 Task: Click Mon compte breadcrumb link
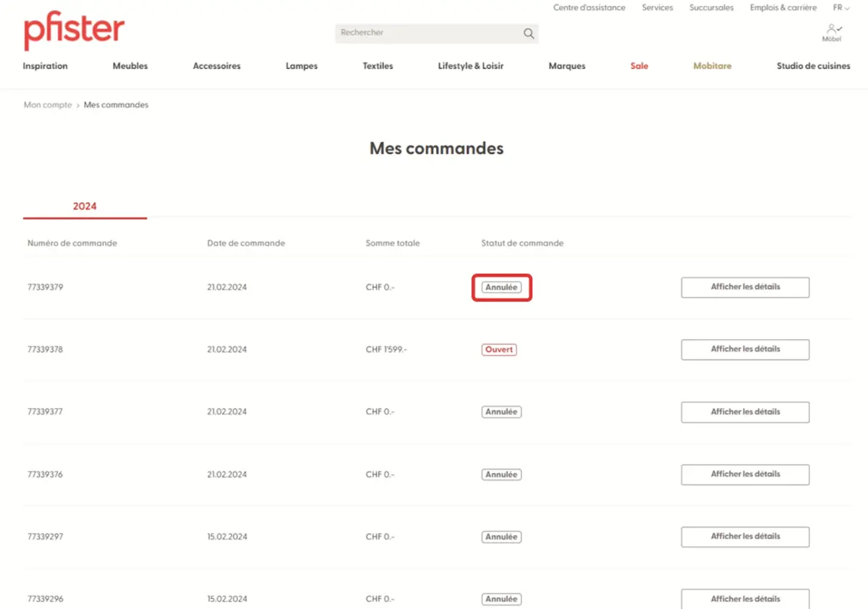[x=48, y=105]
